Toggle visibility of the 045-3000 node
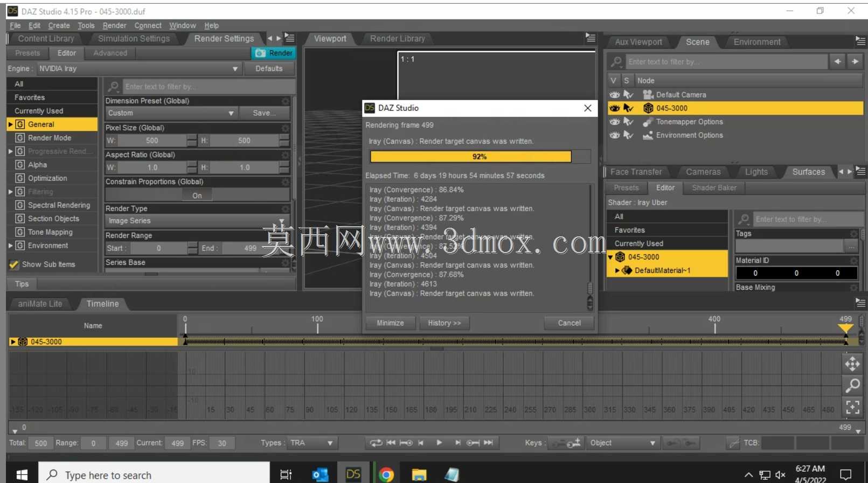The height and width of the screenshot is (483, 868). pyautogui.click(x=614, y=108)
